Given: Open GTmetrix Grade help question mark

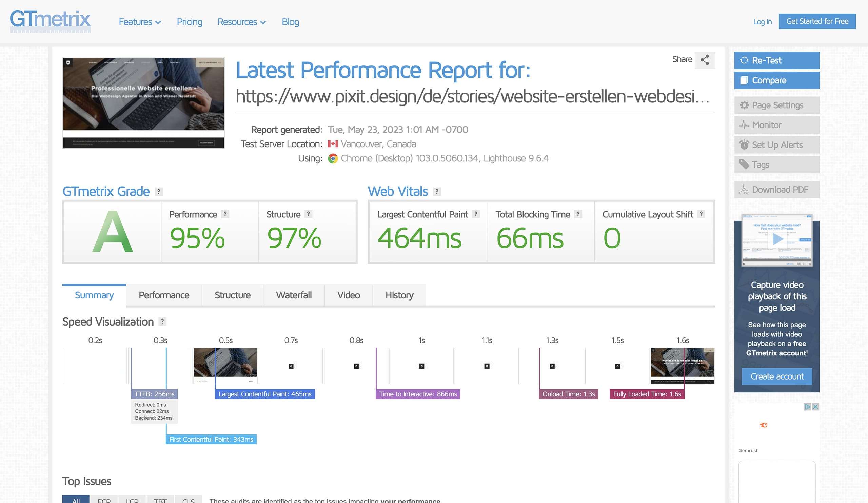Looking at the screenshot, I should pos(158,192).
